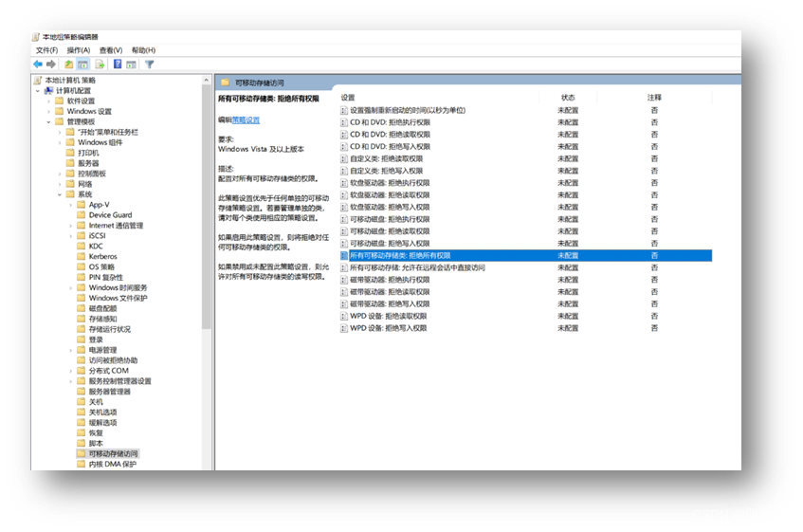The width and height of the screenshot is (803, 532).
Task: Sort by the 注释 column header
Action: (654, 98)
